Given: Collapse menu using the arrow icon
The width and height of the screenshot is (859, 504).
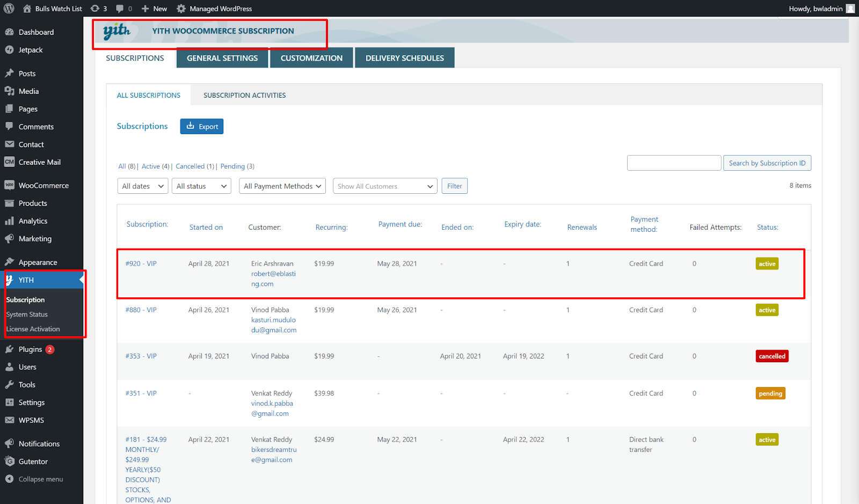Looking at the screenshot, I should point(9,479).
